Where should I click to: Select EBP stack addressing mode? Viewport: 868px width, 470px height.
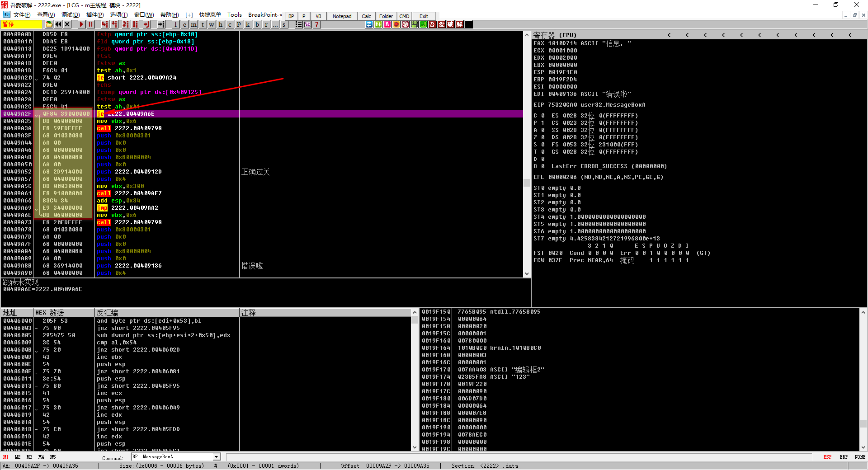coord(844,457)
